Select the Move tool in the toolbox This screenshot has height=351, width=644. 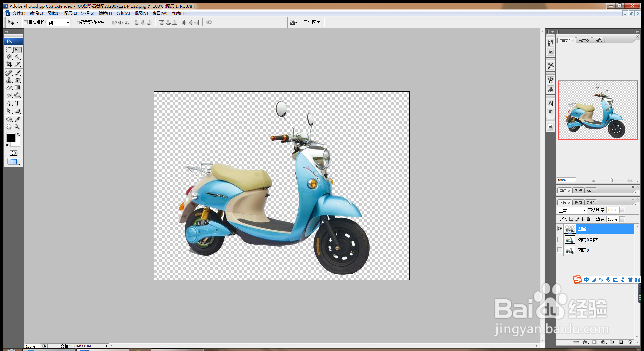(18, 50)
